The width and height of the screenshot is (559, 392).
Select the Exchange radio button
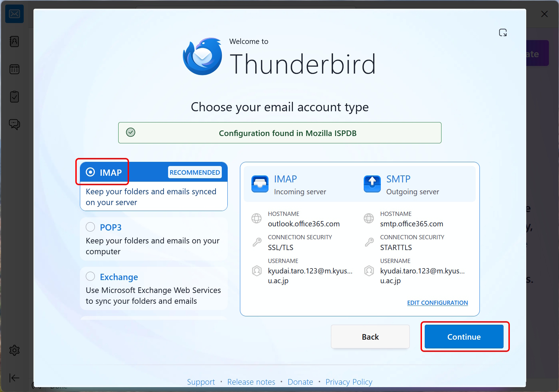[x=90, y=277]
